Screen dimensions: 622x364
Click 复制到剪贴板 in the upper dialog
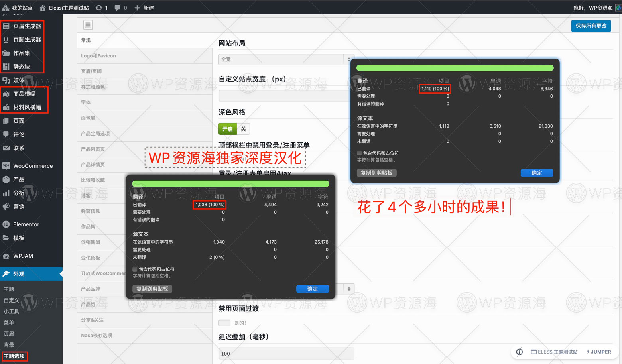tap(377, 173)
